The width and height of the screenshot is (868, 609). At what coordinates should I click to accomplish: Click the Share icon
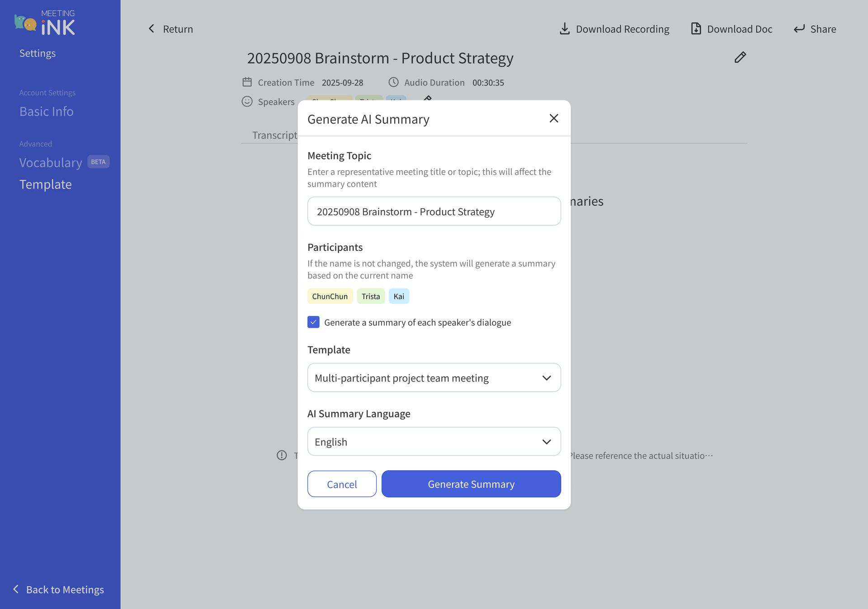point(799,28)
